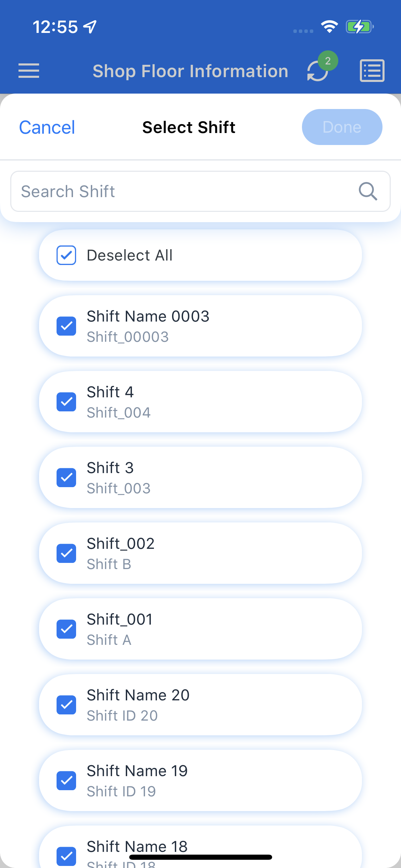Tap the magnifier search icon
Viewport: 401px width, 868px height.
(x=368, y=191)
